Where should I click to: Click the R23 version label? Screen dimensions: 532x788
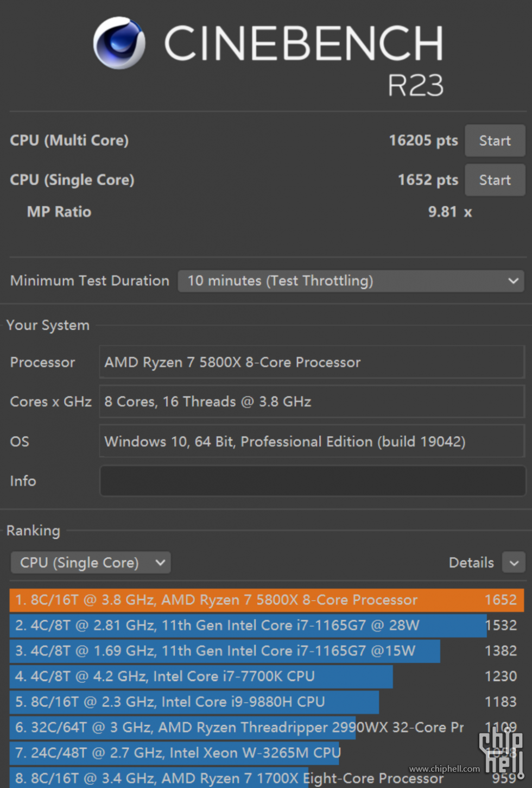(x=415, y=86)
